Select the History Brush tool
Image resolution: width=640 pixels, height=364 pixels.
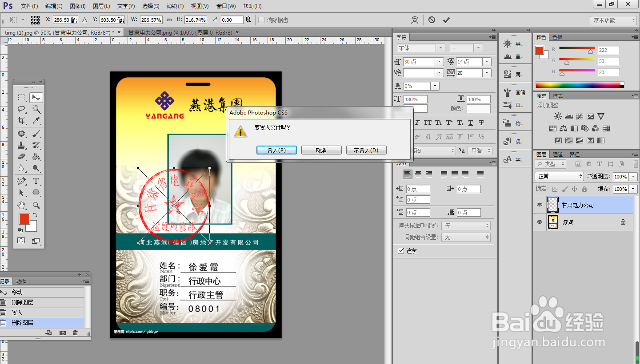36,145
